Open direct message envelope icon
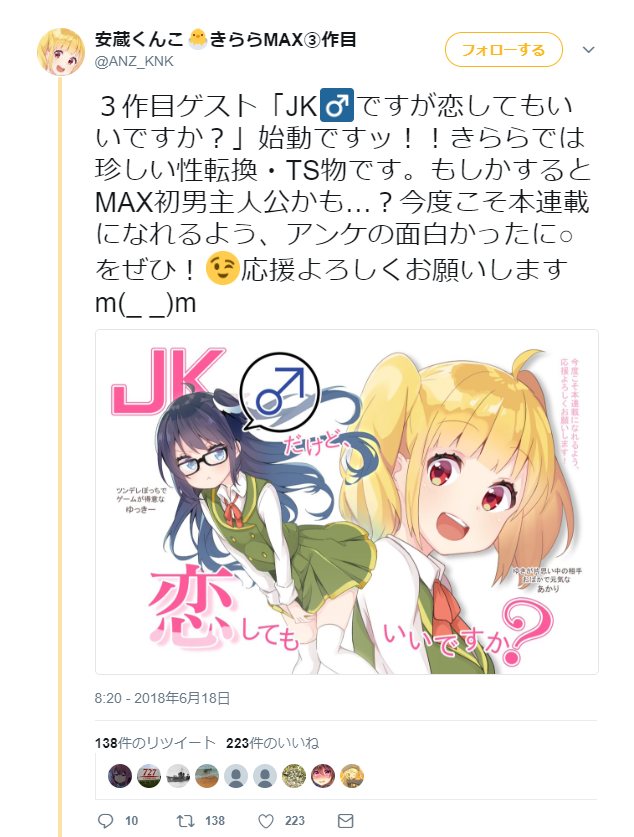 coord(346,820)
